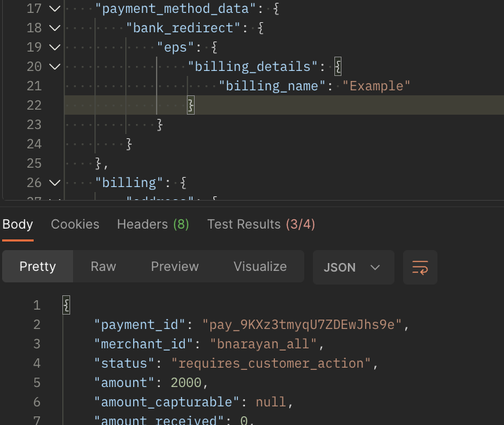Click the "Example" billing_name value
The height and width of the screenshot is (425, 504).
click(x=376, y=86)
